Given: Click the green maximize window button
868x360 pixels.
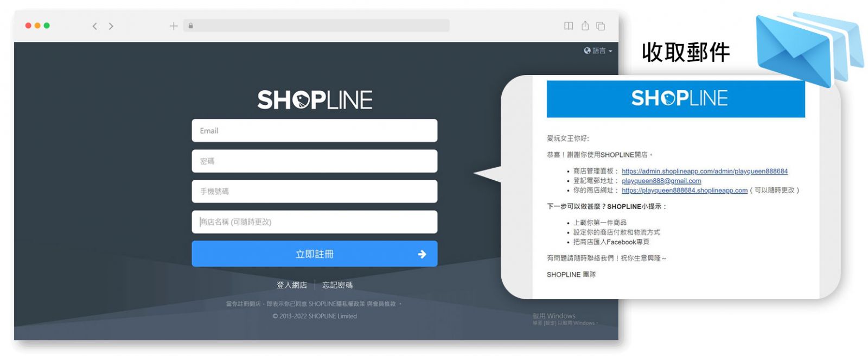Looking at the screenshot, I should click(47, 26).
